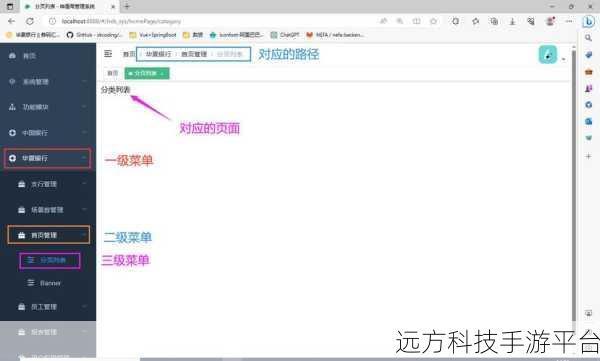Click the 分类列表 breadcrumb
This screenshot has width=600, height=361.
(x=230, y=54)
